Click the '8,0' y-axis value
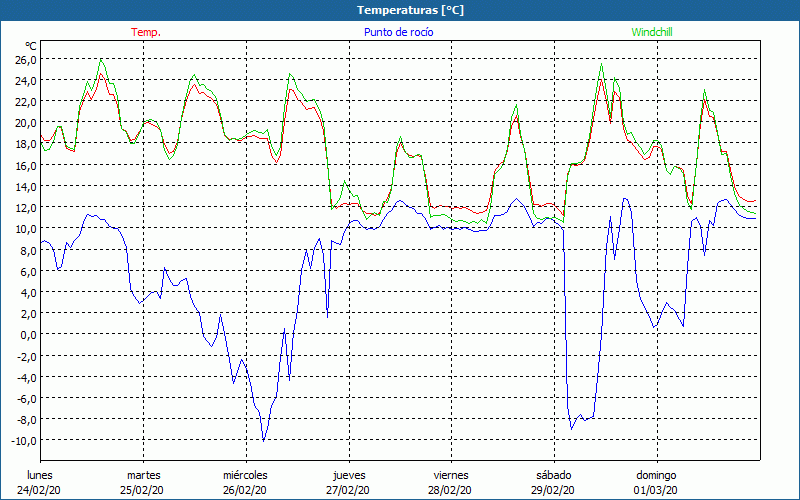This screenshot has height=500, width=800. click(28, 250)
